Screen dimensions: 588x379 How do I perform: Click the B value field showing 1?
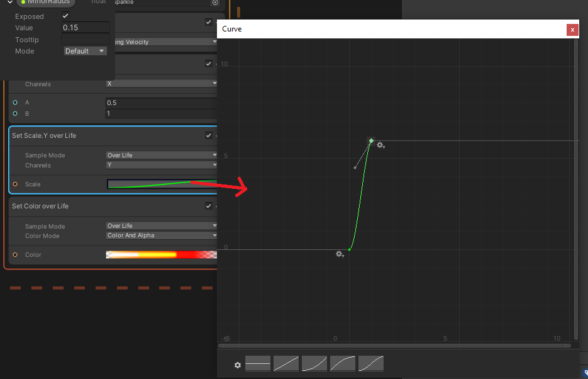pos(161,114)
